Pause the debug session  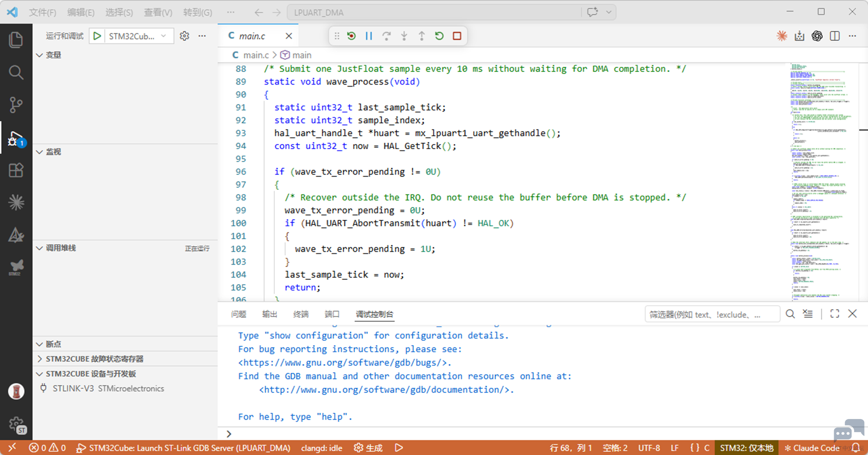[369, 36]
